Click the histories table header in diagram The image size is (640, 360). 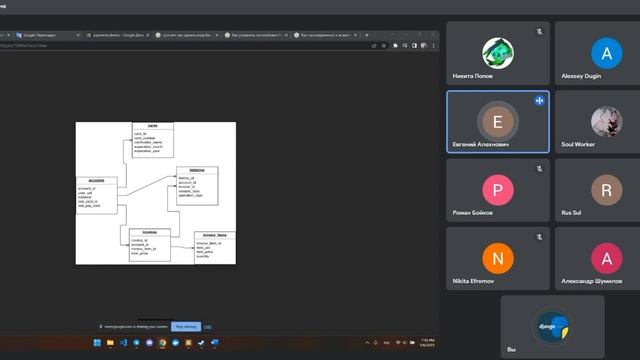point(197,170)
